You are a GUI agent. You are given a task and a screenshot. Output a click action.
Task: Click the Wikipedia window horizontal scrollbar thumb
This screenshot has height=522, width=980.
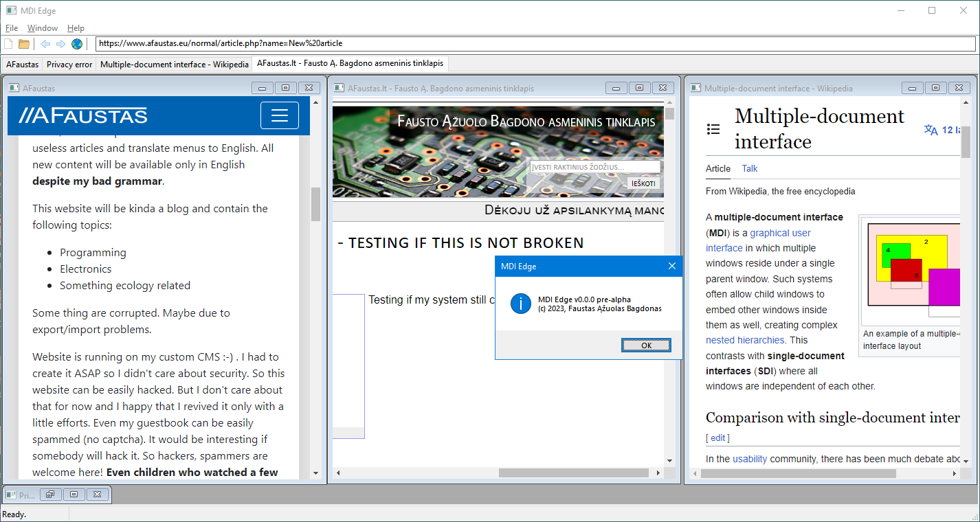(x=799, y=474)
